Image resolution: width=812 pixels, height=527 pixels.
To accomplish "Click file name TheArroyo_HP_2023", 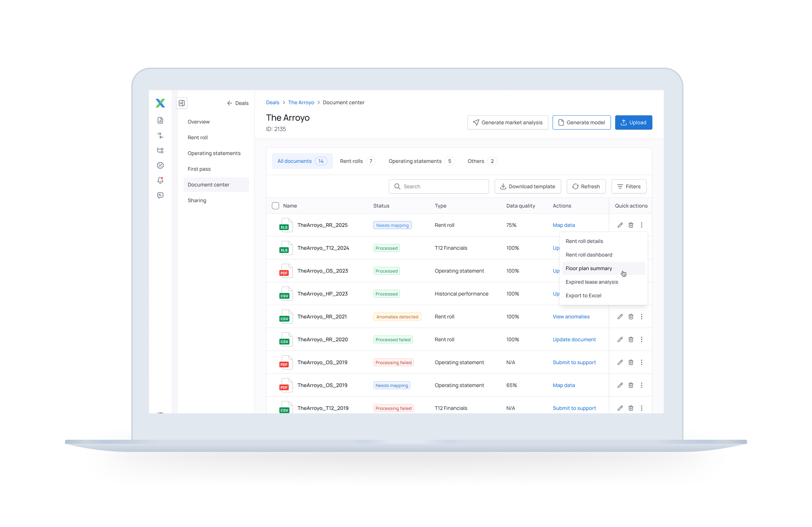I will pos(322,294).
